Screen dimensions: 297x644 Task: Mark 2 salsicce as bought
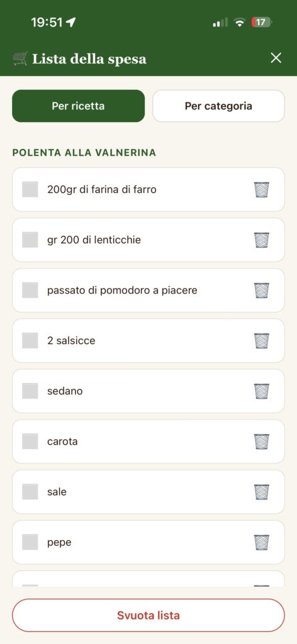coord(30,340)
